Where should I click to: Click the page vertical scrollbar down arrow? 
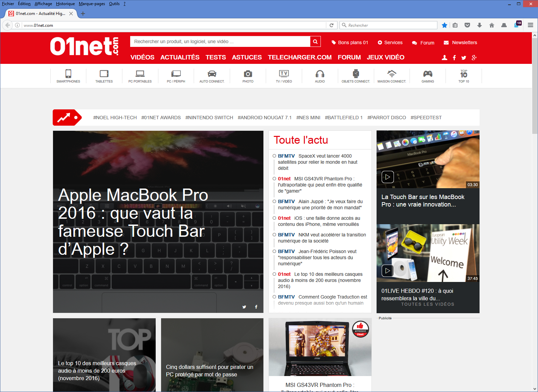coord(535,389)
